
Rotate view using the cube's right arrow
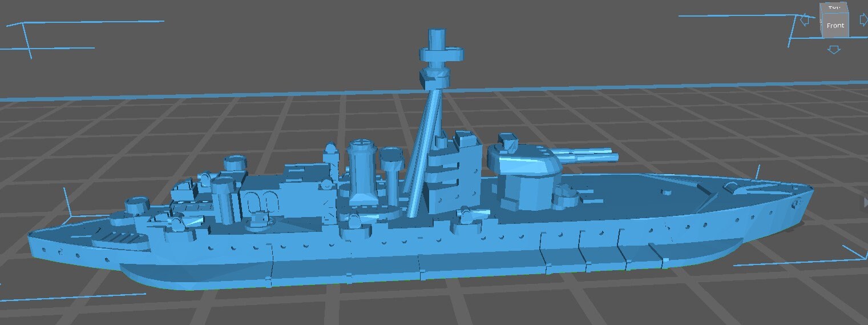[x=863, y=20]
